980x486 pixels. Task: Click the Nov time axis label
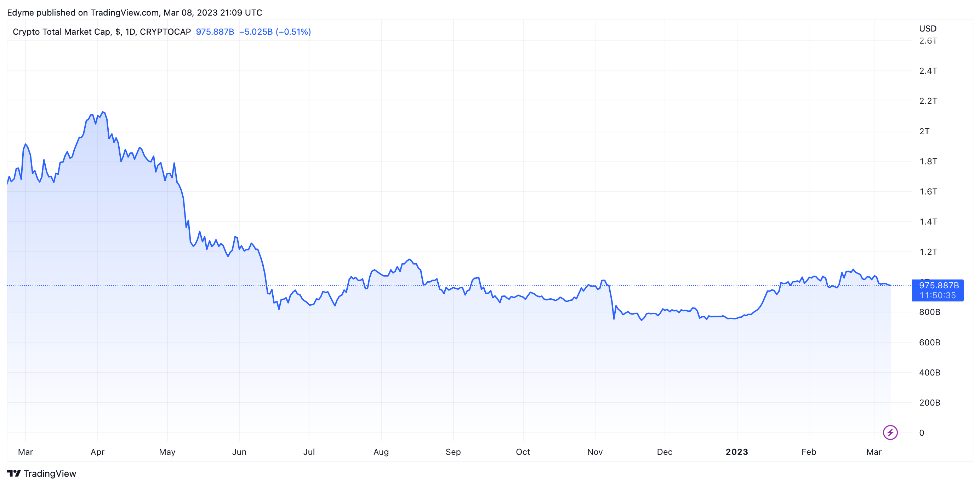click(x=594, y=452)
